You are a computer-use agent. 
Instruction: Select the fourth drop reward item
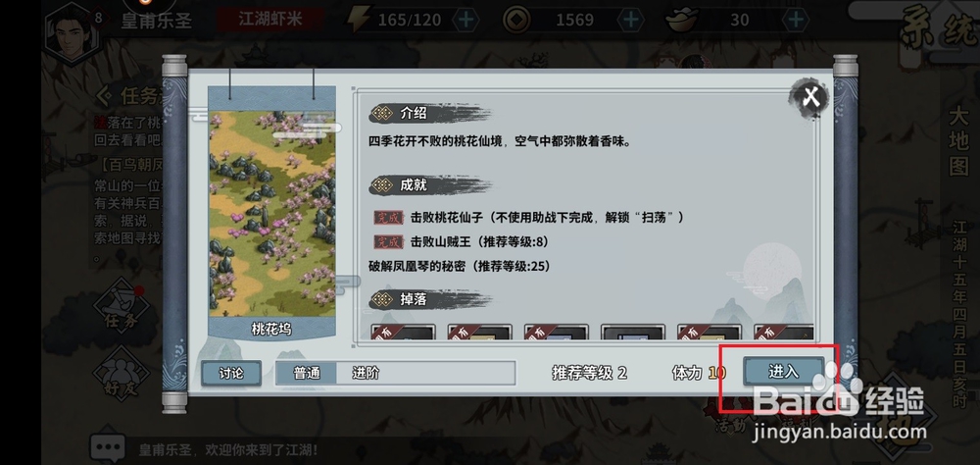tap(632, 333)
